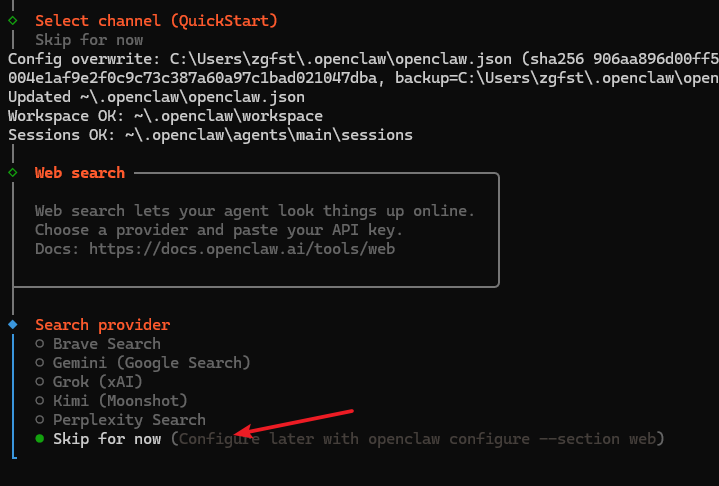Click the Sessions OK line
The width and height of the screenshot is (719, 486).
pos(210,135)
